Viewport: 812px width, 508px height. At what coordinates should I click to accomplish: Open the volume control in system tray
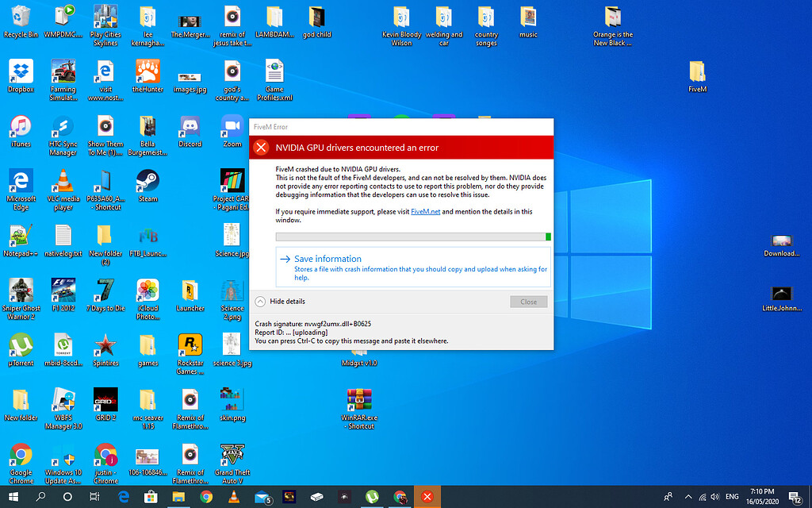click(x=715, y=497)
